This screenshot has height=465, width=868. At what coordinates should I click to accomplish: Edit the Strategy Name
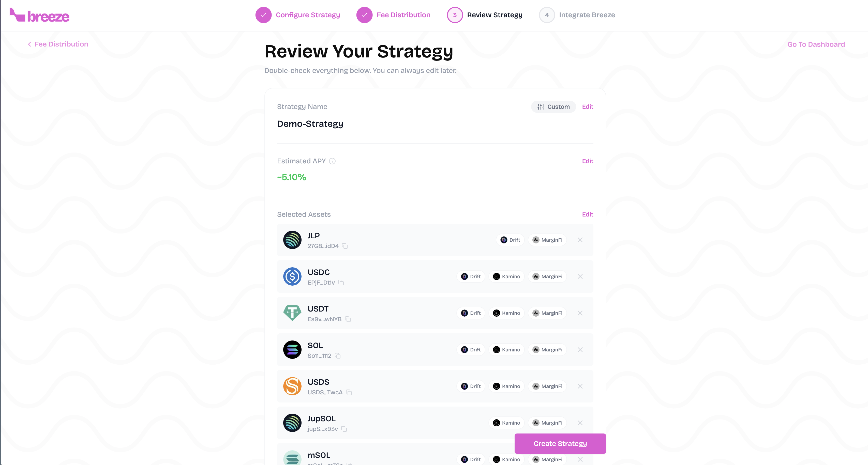587,107
